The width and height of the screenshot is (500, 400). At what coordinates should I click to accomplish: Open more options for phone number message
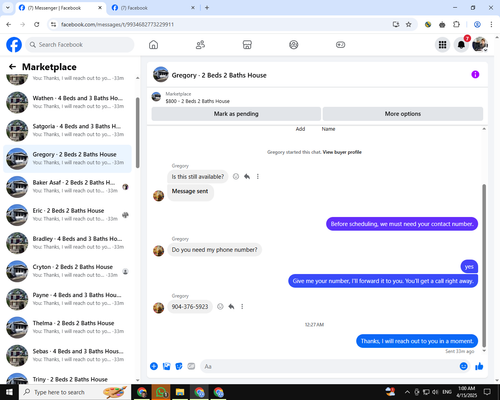pyautogui.click(x=242, y=307)
